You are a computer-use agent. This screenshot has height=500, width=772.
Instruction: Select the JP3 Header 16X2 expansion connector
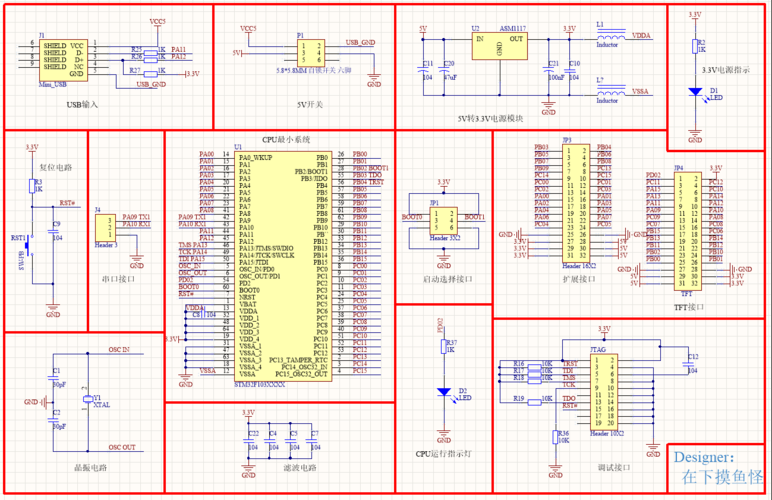(x=576, y=203)
